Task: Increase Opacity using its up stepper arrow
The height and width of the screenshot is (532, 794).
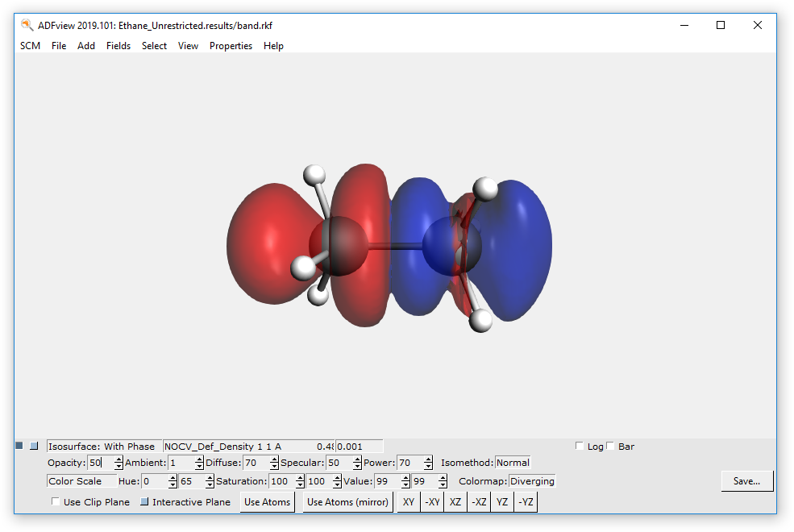Action: click(118, 459)
